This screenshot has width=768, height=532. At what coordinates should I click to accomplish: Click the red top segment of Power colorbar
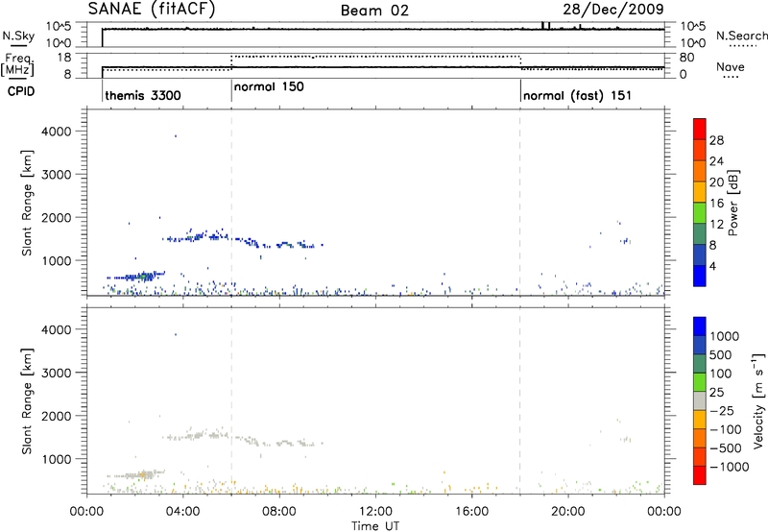(x=700, y=129)
